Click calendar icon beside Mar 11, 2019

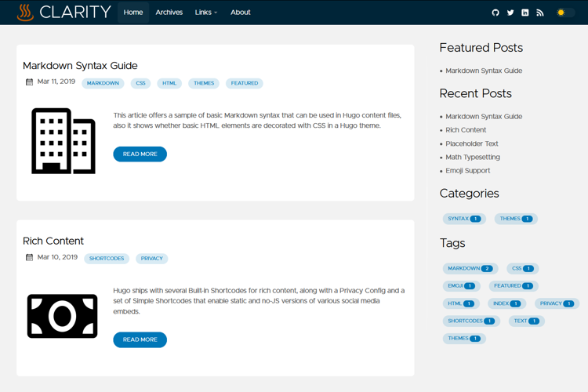click(x=29, y=82)
